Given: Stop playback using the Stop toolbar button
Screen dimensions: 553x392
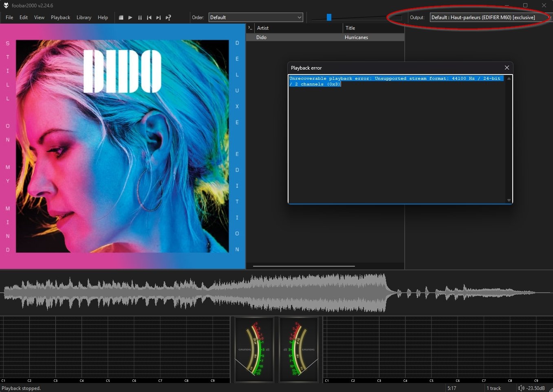Looking at the screenshot, I should pyautogui.click(x=121, y=18).
